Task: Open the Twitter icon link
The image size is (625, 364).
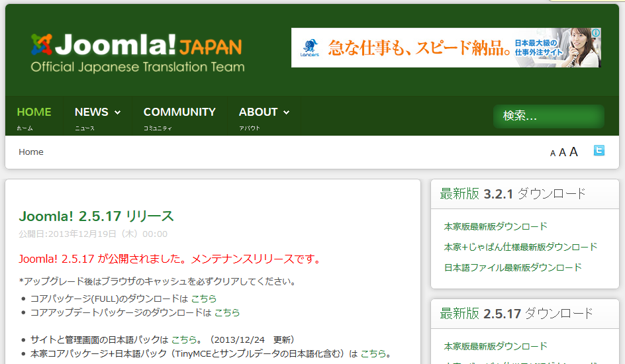Action: pyautogui.click(x=599, y=150)
